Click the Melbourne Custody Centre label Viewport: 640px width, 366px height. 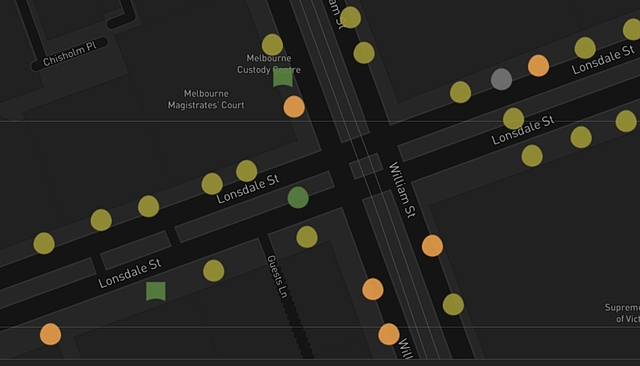[x=269, y=64]
